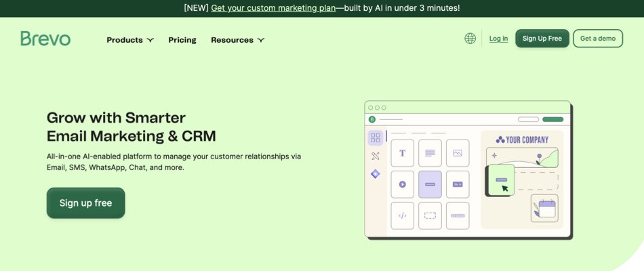This screenshot has height=271, width=644.
Task: Click the chevron next to Products
Action: click(x=150, y=40)
